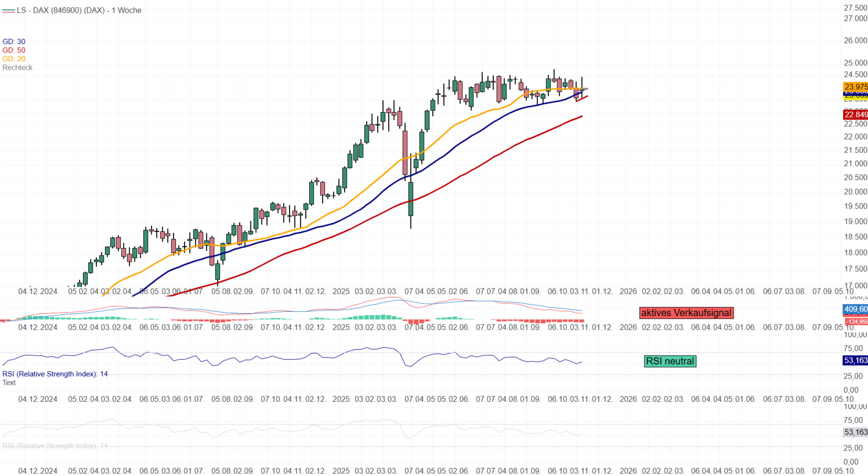Click the 25.000 level on the price axis
Image resolution: width=868 pixels, height=476 pixels.
point(856,63)
